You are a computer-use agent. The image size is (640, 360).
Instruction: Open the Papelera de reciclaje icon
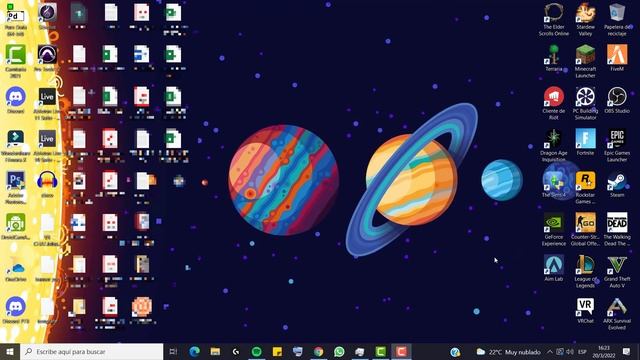tap(617, 19)
